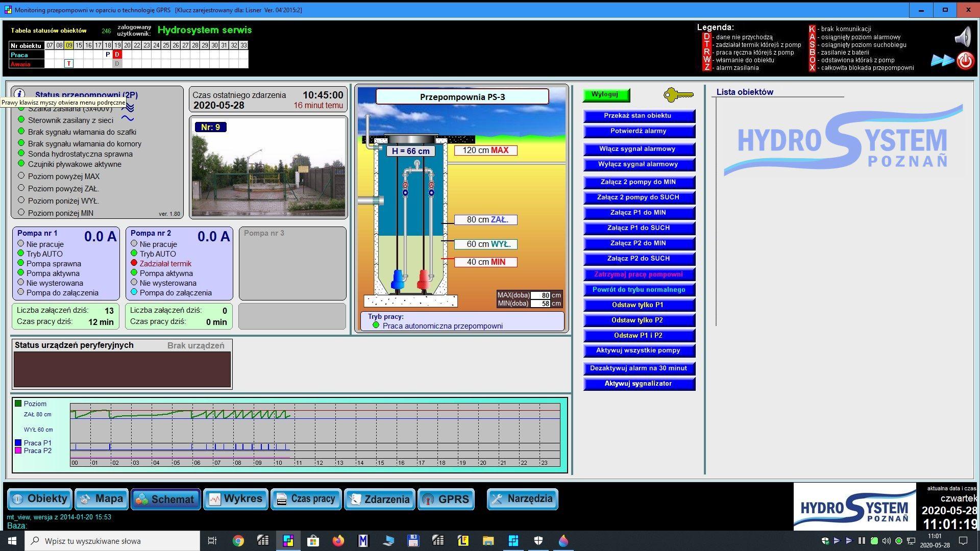Click the blue double-arrow forward icon
Viewport: 980px width, 551px height.
pos(942,61)
